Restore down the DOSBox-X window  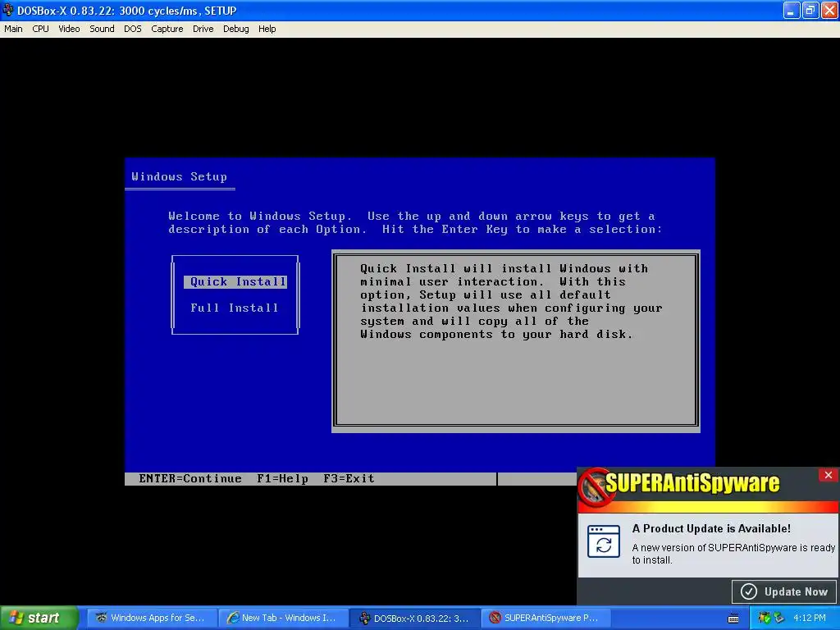[x=810, y=10]
